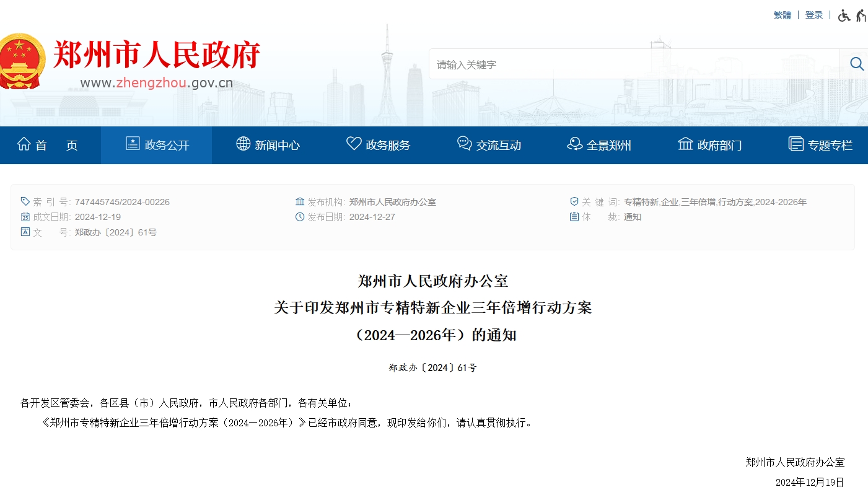The height and width of the screenshot is (500, 868).
Task: Click the people icon beside 全景郑州
Action: tap(573, 143)
